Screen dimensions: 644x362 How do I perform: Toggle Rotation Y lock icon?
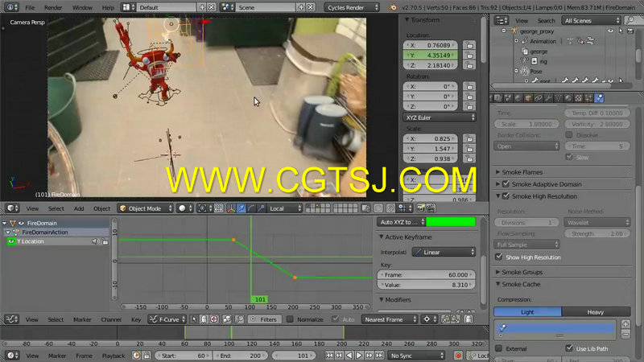[x=469, y=97]
